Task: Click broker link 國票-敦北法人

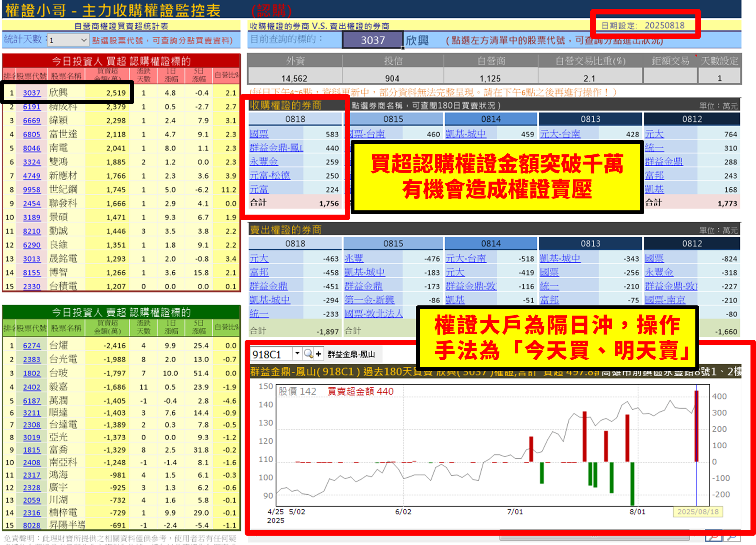Action: pos(374,313)
